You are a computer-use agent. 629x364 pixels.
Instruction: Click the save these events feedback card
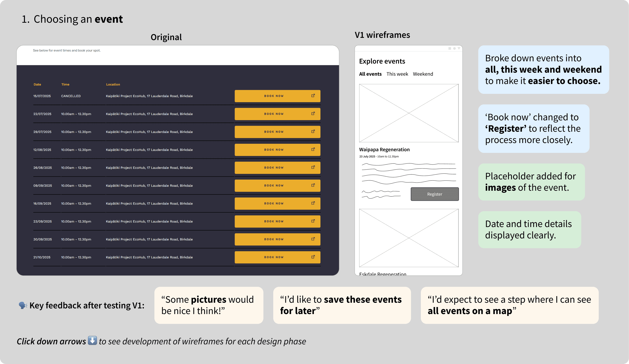pos(342,305)
